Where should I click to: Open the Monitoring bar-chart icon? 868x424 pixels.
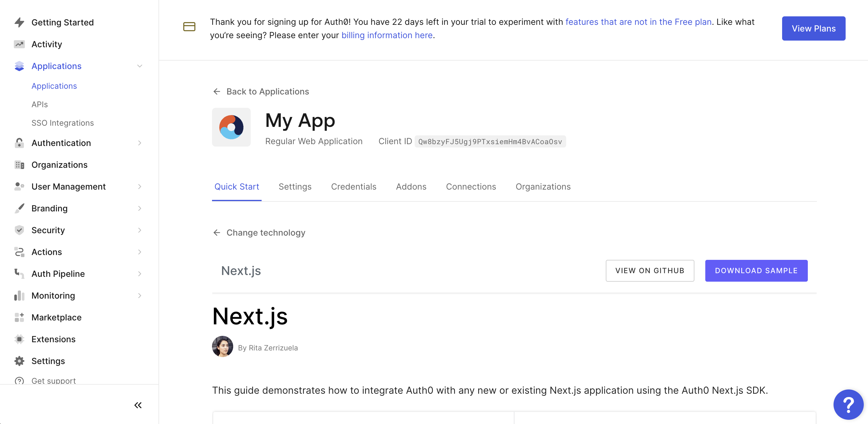pyautogui.click(x=19, y=296)
